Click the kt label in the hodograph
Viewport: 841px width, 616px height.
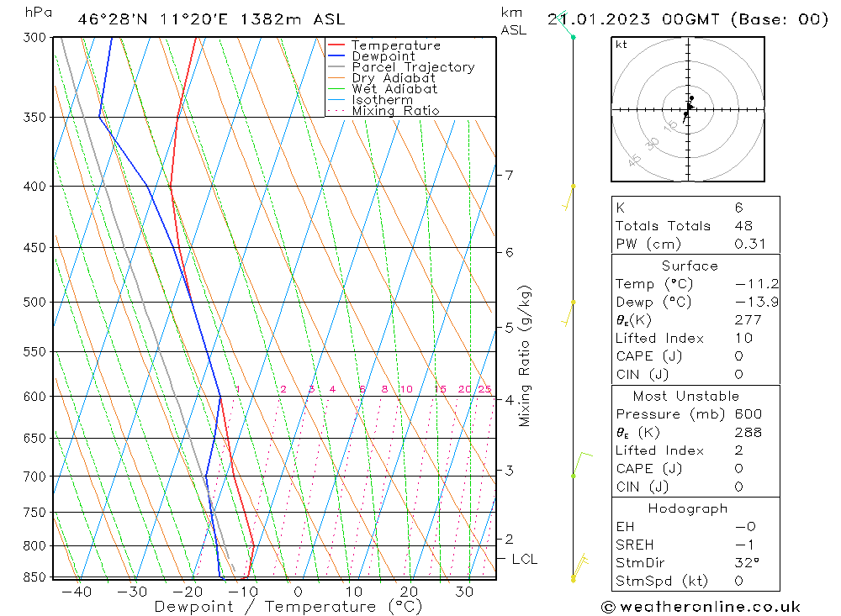621,45
